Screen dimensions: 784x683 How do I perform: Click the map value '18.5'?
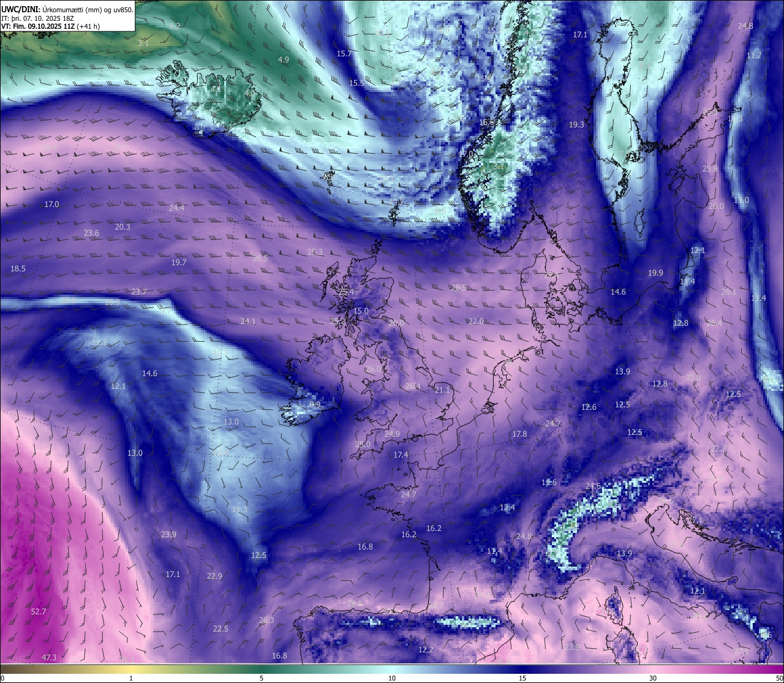click(x=18, y=269)
